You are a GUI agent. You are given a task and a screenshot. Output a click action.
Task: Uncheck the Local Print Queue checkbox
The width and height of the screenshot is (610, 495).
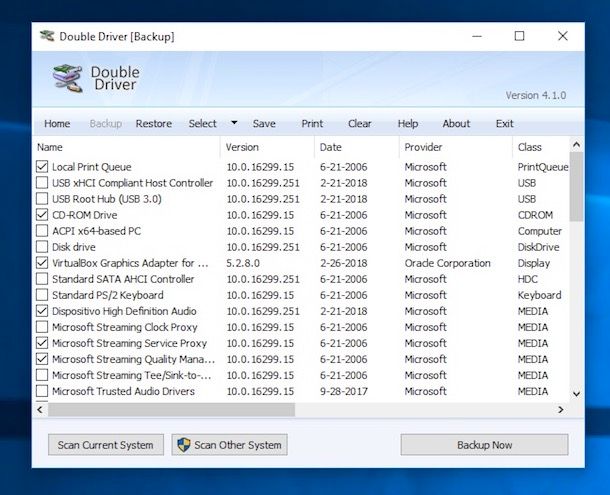click(x=42, y=167)
